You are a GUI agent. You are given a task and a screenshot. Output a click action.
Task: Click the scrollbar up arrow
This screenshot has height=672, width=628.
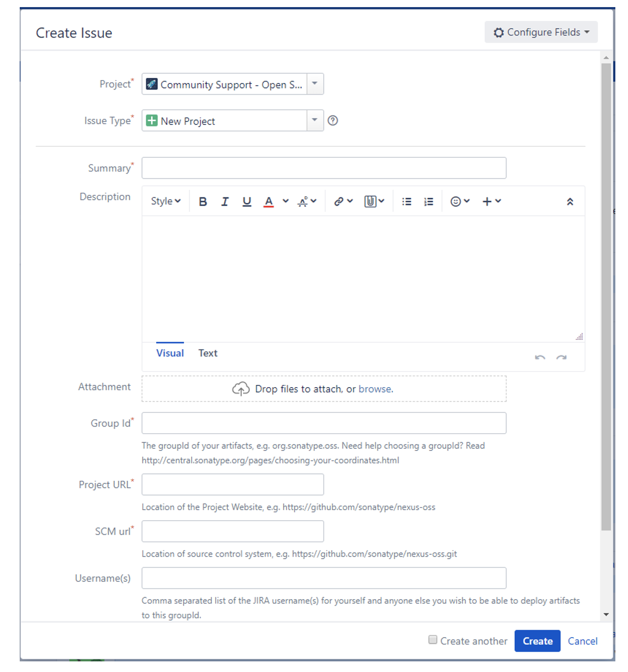tap(606, 58)
